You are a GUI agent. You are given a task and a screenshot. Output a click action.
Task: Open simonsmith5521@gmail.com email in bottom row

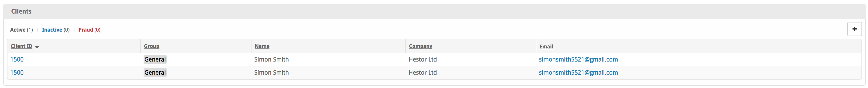[578, 72]
